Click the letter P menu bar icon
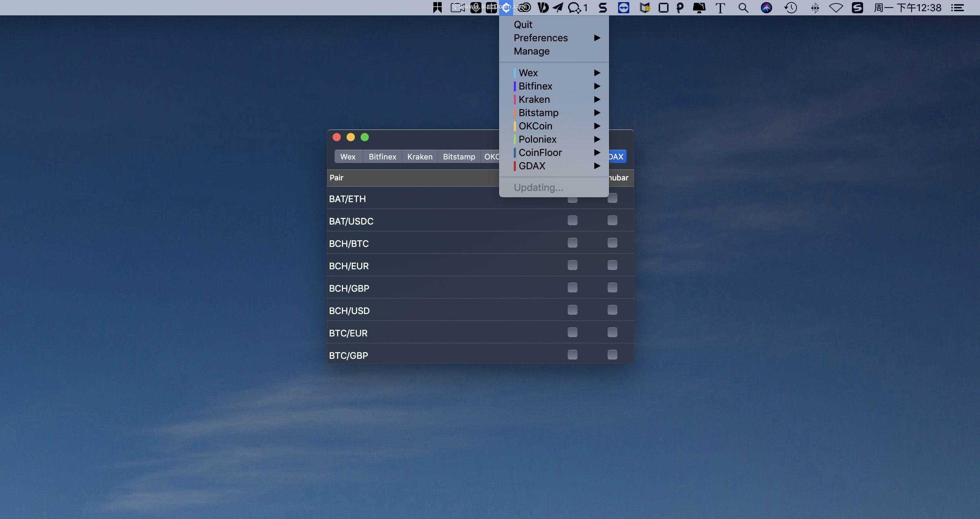Image resolution: width=980 pixels, height=519 pixels. (680, 8)
